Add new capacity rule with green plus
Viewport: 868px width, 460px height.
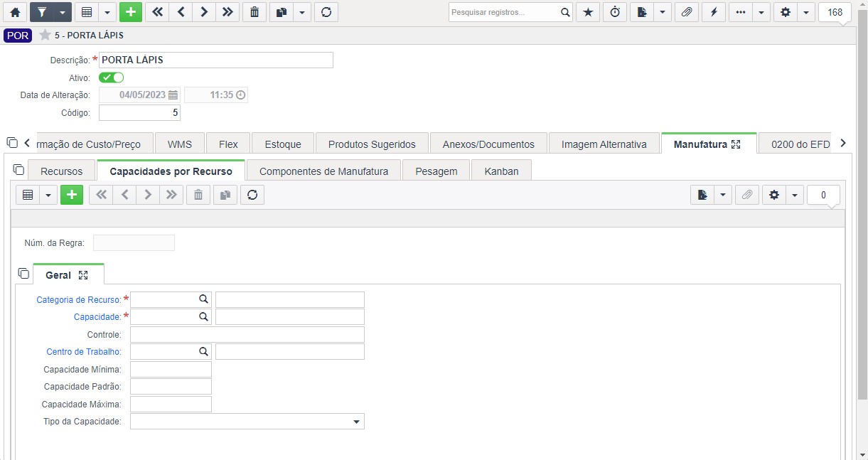72,195
